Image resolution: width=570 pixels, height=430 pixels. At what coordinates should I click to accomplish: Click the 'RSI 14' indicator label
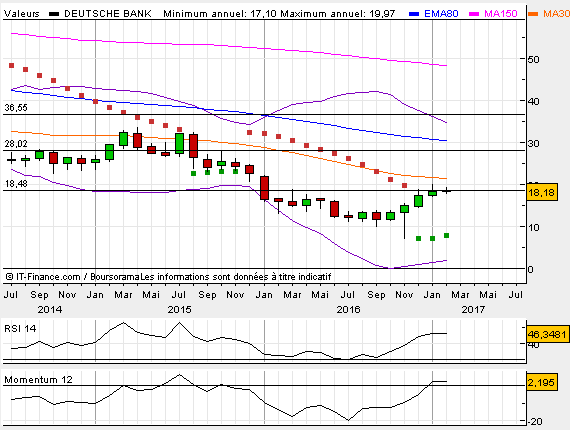(20, 329)
